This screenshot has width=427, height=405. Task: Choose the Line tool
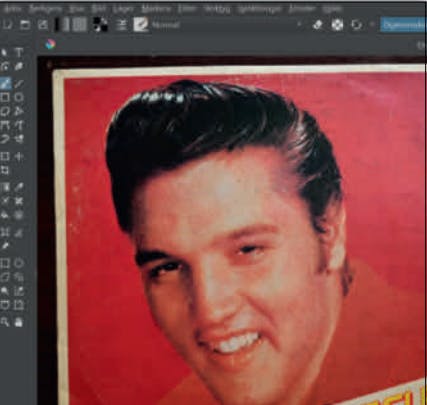pyautogui.click(x=19, y=83)
